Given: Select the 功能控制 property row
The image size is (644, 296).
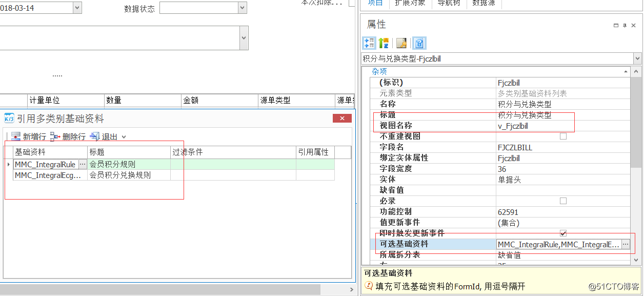Looking at the screenshot, I should 500,212.
